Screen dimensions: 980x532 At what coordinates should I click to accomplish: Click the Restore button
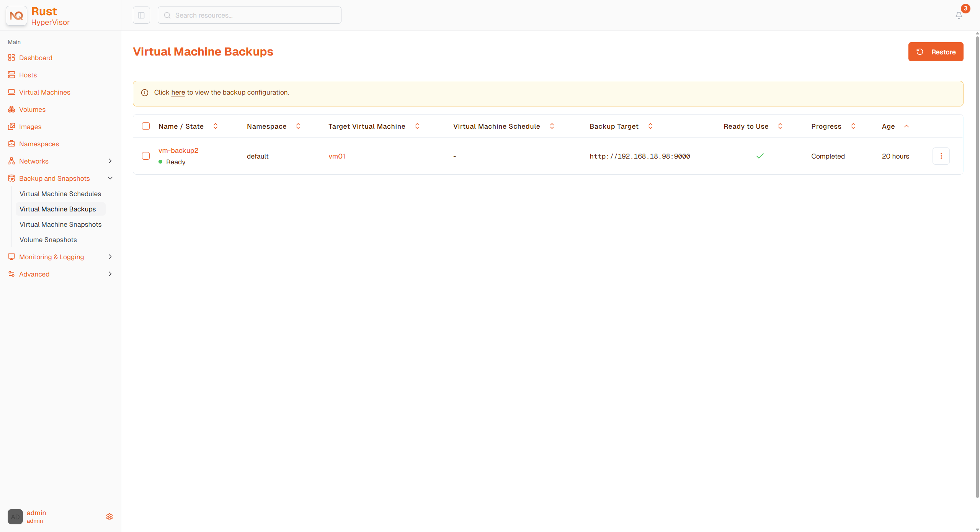(936, 52)
